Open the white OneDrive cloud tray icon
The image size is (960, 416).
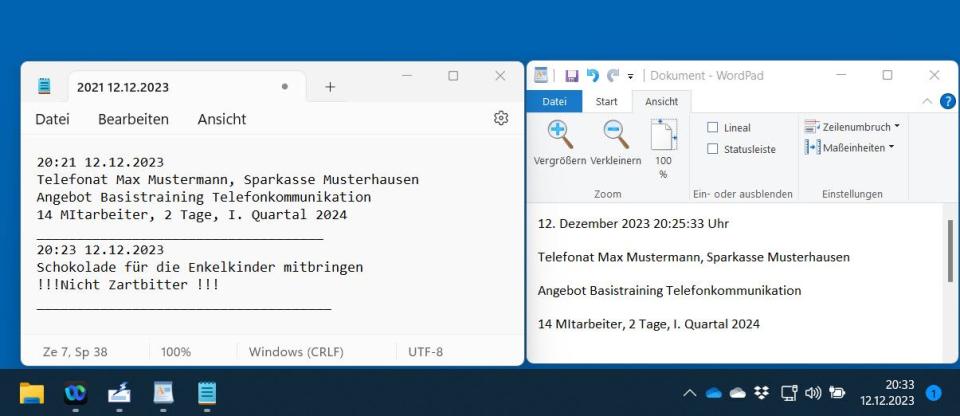738,393
